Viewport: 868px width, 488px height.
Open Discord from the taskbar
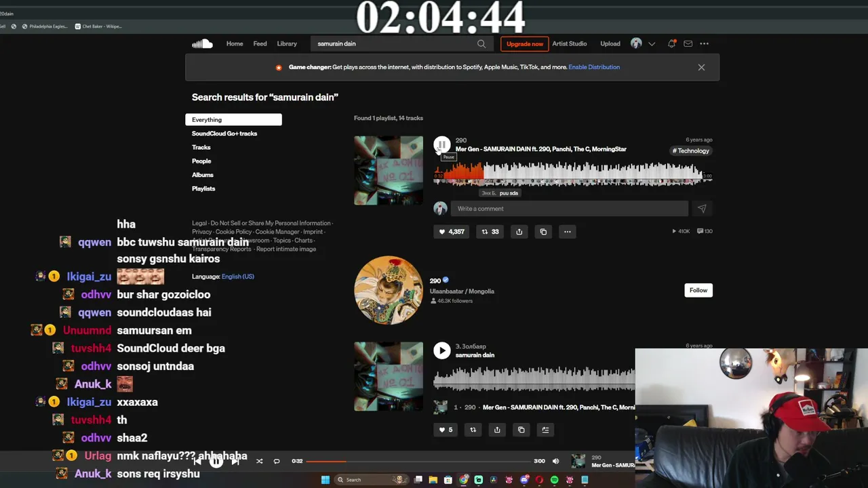pos(524,480)
